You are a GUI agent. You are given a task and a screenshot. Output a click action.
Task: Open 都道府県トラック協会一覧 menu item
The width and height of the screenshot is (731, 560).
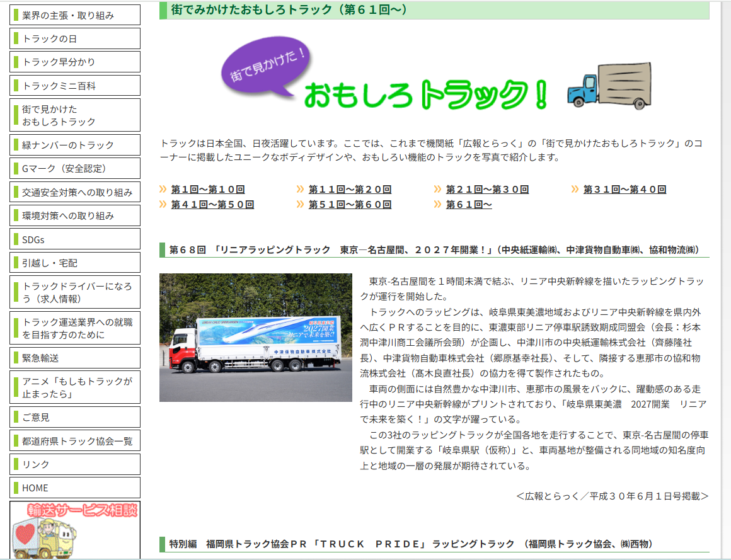point(75,441)
